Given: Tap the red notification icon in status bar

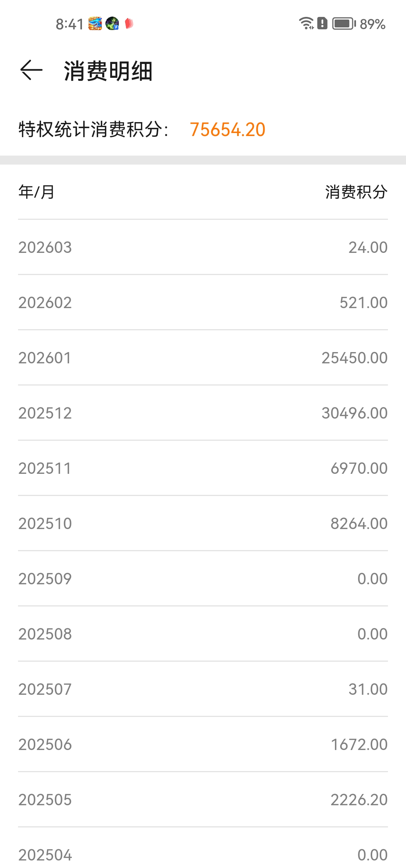Looking at the screenshot, I should click(129, 24).
